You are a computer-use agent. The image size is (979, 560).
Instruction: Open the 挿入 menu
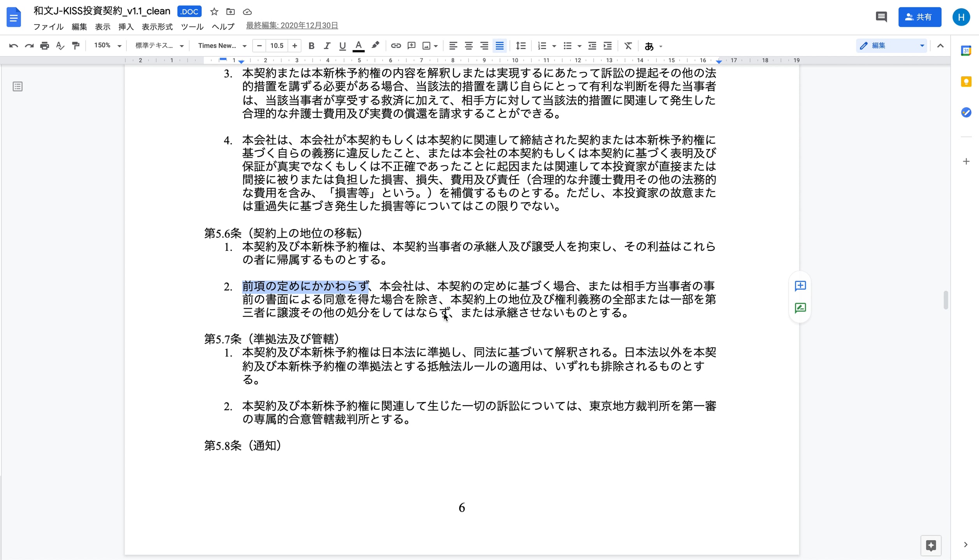pyautogui.click(x=125, y=27)
